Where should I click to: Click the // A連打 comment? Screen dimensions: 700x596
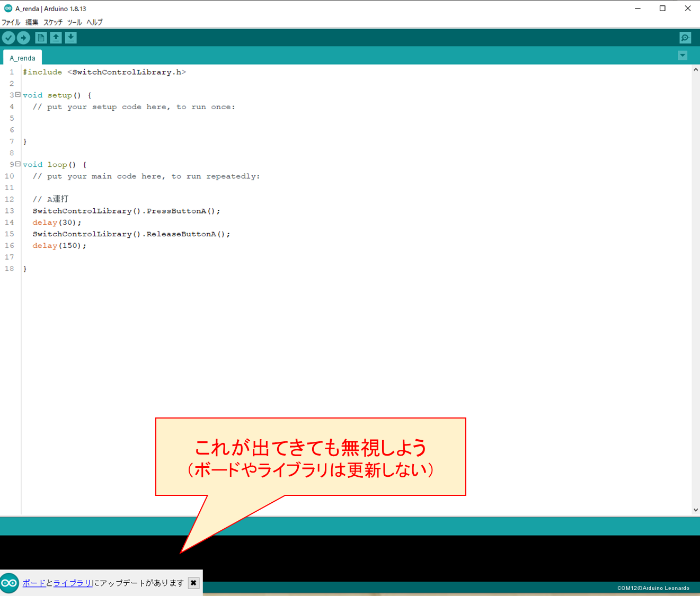pos(50,199)
